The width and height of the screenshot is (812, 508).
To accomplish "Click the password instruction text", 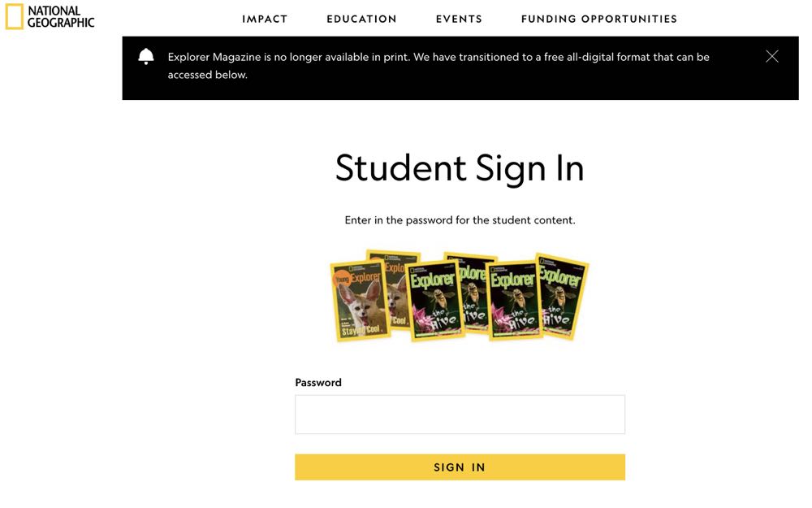I will (x=460, y=220).
